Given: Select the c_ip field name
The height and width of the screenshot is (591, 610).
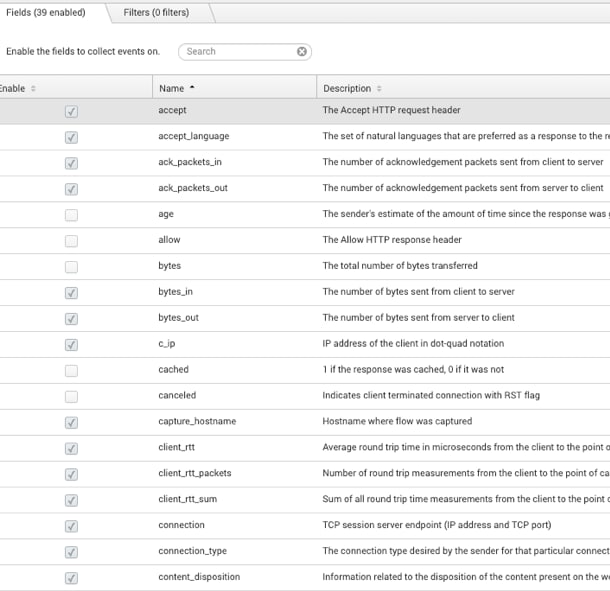Looking at the screenshot, I should pyautogui.click(x=167, y=344).
